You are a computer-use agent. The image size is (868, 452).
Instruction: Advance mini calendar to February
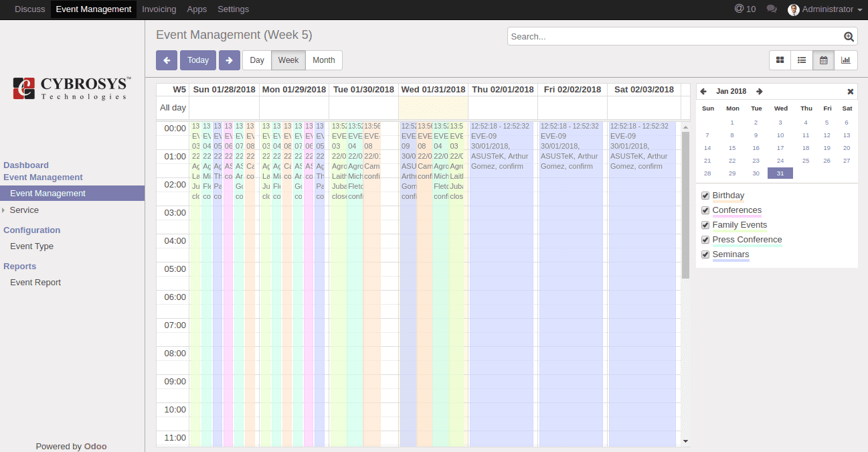(759, 91)
